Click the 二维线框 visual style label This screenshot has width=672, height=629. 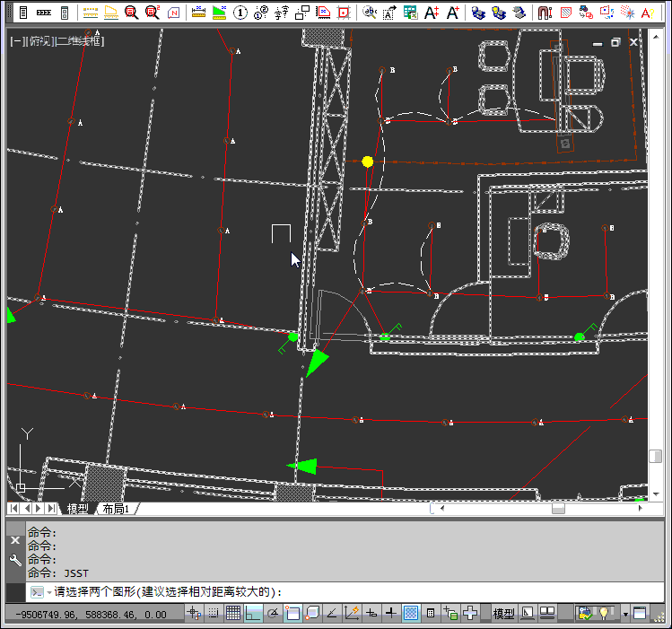point(81,41)
